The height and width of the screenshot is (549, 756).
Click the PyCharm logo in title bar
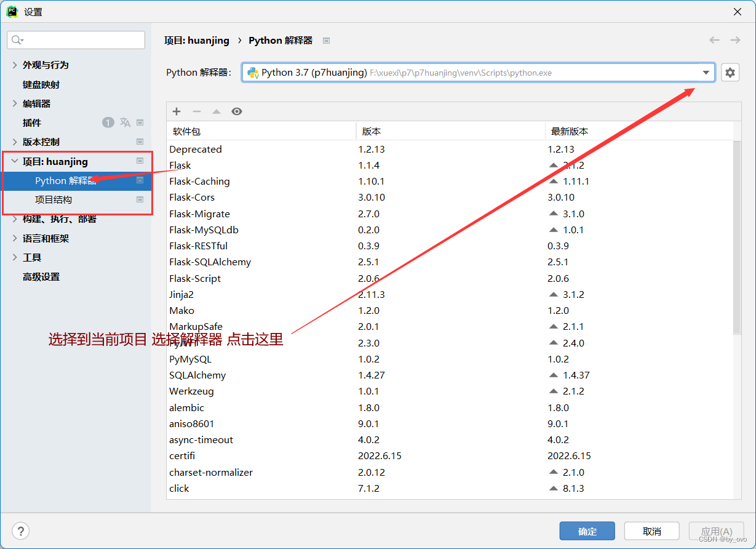pyautogui.click(x=12, y=12)
